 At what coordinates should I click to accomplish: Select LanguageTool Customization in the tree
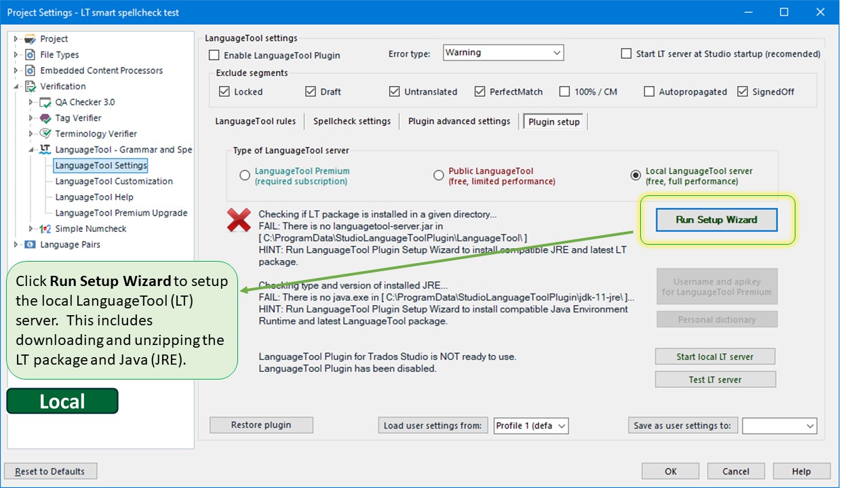[114, 182]
